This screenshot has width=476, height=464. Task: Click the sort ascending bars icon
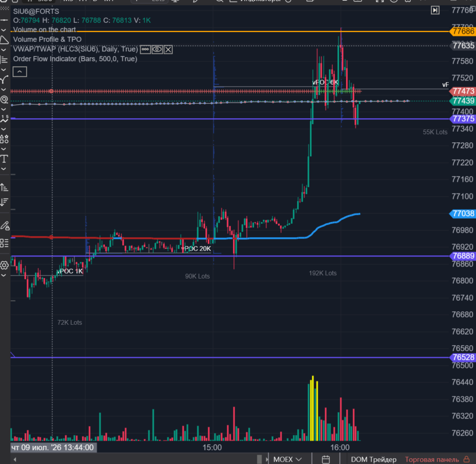pyautogui.click(x=4, y=187)
